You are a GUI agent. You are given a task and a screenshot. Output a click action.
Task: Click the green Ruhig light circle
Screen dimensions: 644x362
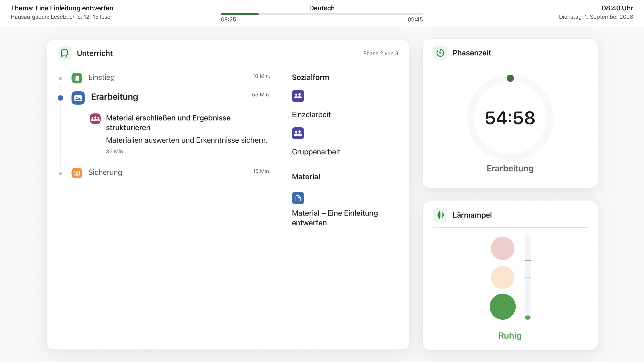pos(502,307)
